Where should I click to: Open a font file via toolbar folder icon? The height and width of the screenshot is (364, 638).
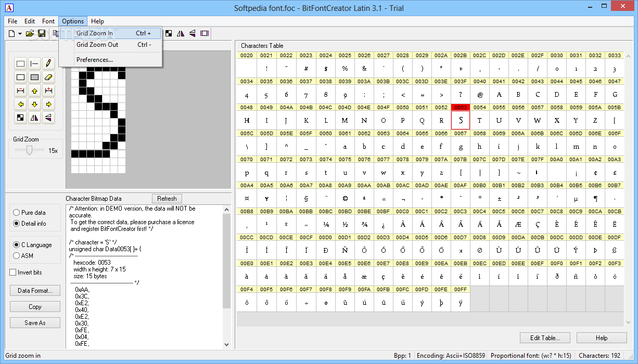coord(30,33)
